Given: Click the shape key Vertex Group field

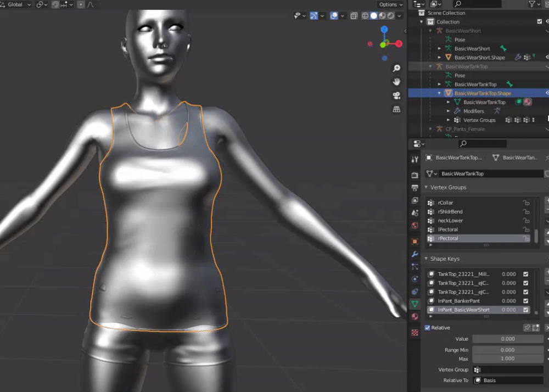Looking at the screenshot, I should pyautogui.click(x=508, y=369).
